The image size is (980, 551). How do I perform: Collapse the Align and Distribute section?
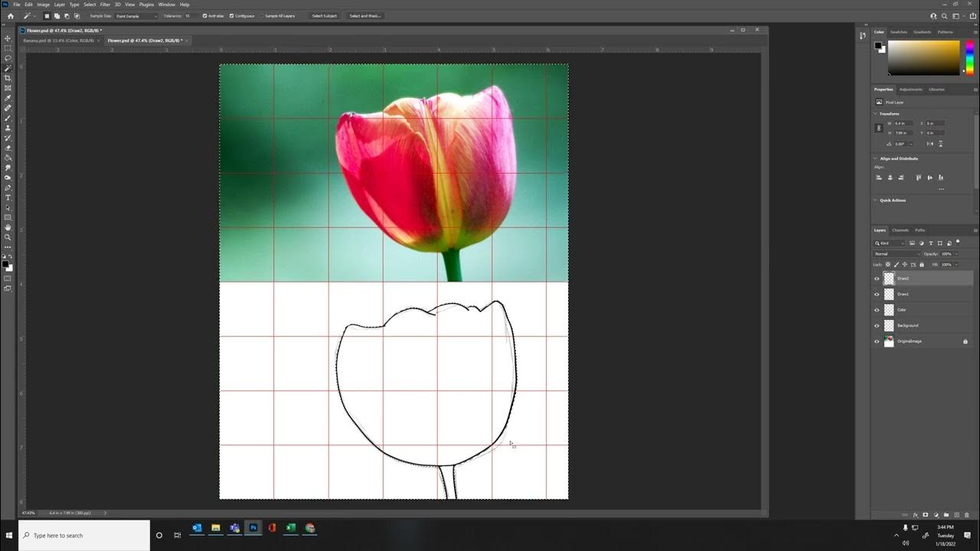pyautogui.click(x=875, y=158)
